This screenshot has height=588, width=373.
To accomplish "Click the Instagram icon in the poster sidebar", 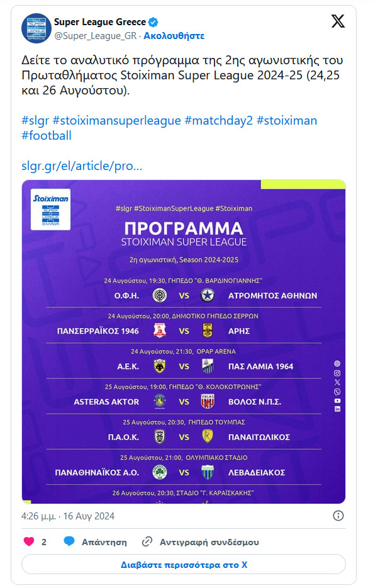I will click(x=337, y=373).
